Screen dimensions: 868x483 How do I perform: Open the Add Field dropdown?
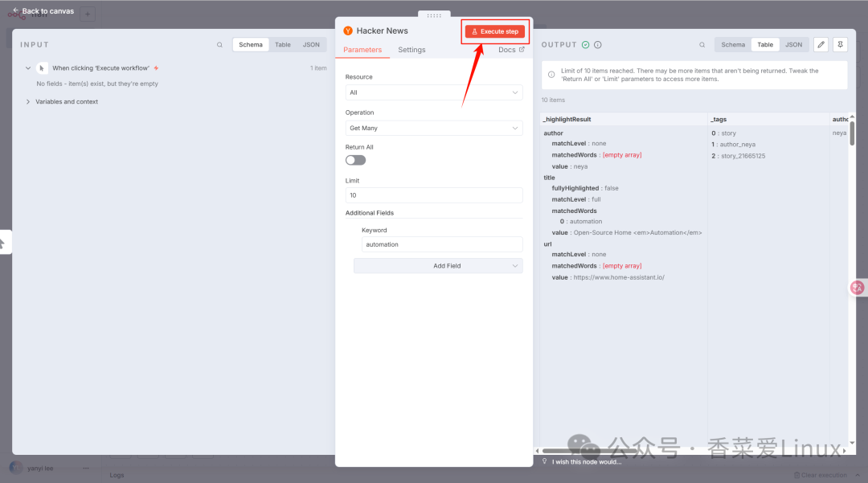[x=438, y=266]
